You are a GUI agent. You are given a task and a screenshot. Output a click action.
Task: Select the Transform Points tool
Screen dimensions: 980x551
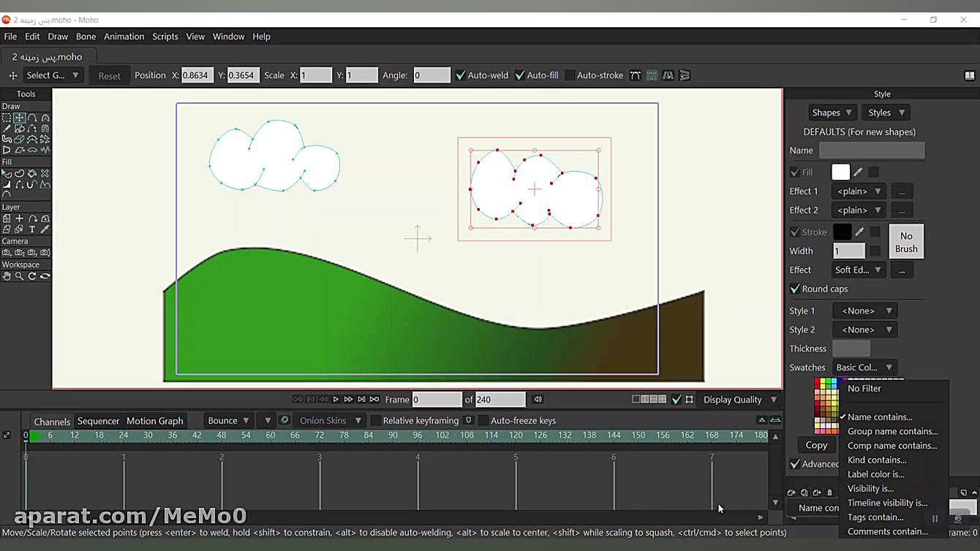coord(19,118)
